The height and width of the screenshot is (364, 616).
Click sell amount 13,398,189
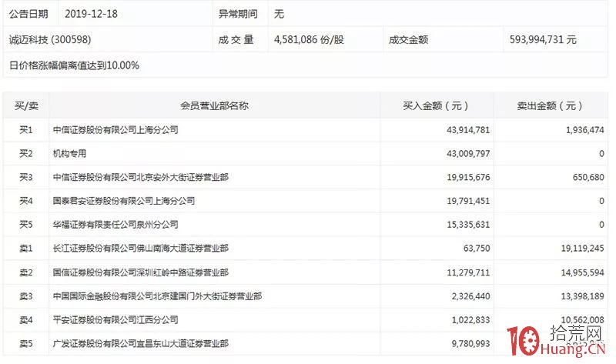583,296
